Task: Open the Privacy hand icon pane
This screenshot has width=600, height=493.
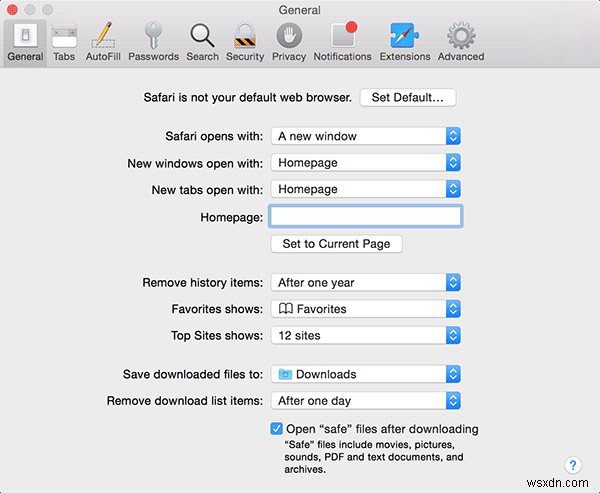Action: (289, 42)
